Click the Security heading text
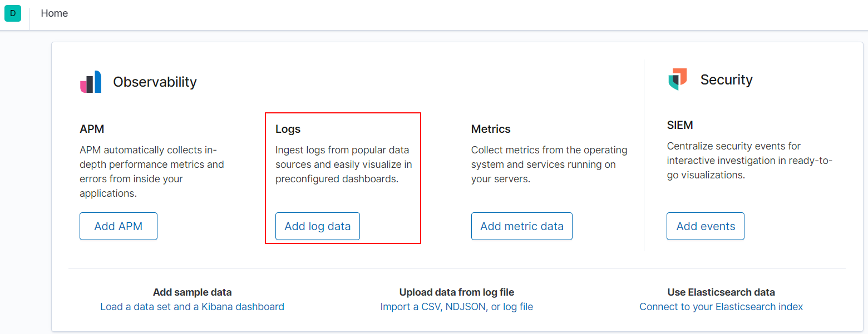 [x=726, y=79]
